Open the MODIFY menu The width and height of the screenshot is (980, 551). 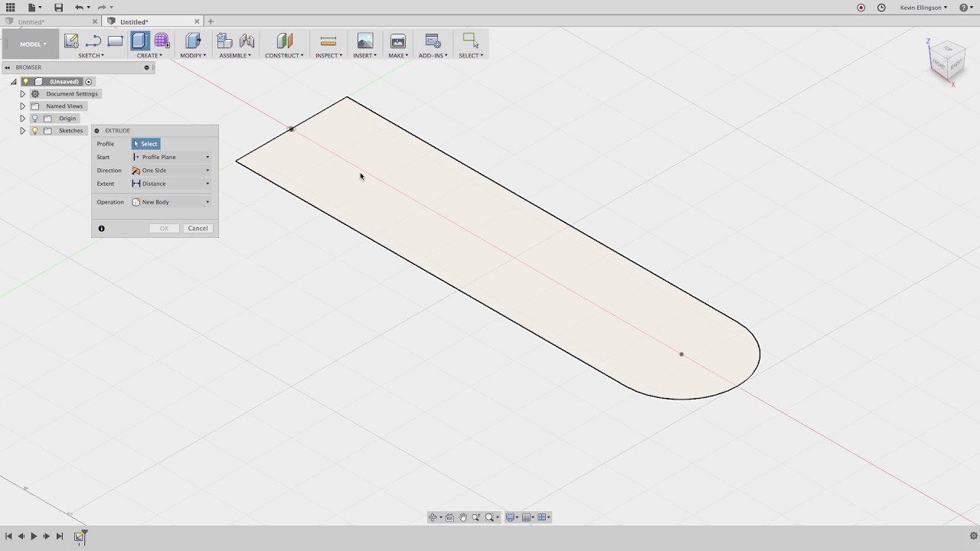tap(193, 56)
